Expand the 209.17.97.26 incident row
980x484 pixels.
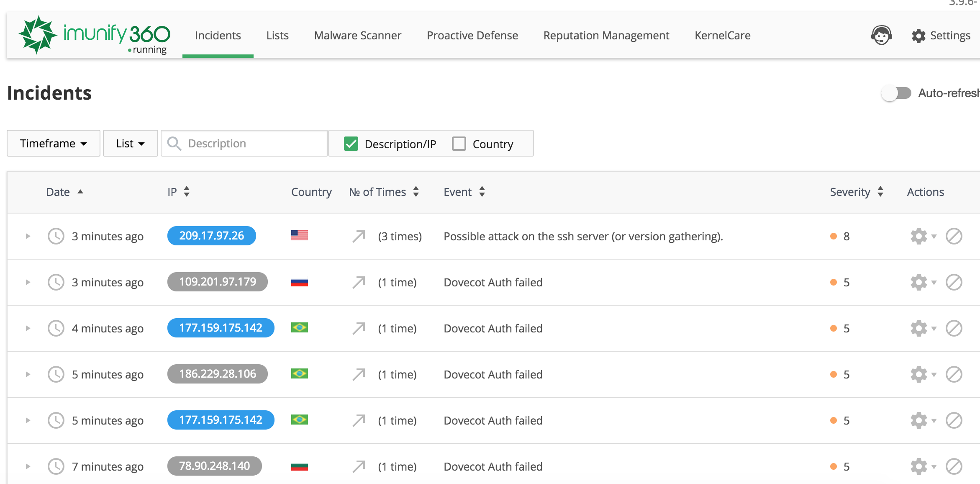[28, 237]
